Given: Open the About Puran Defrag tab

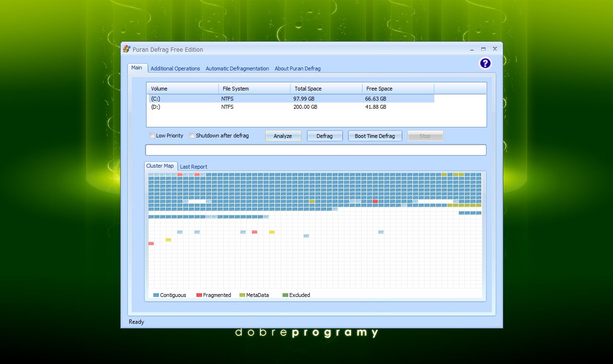Looking at the screenshot, I should (x=297, y=68).
